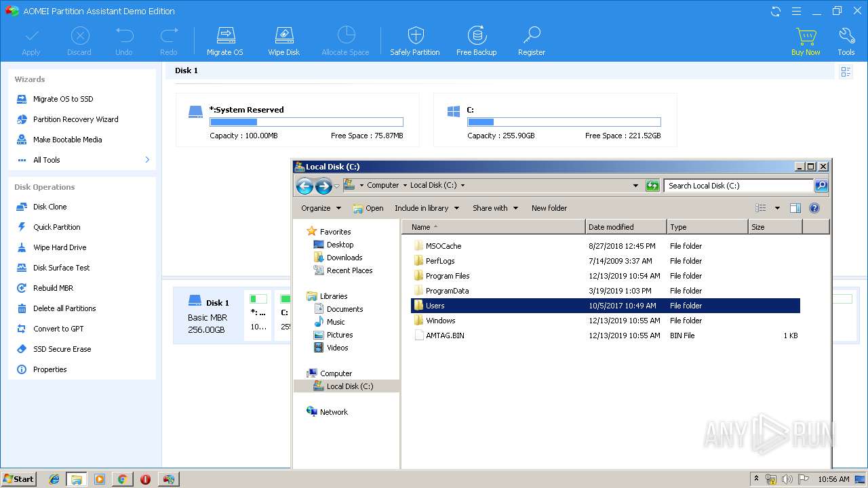
Task: Toggle the disk view layout icon
Action: (846, 71)
